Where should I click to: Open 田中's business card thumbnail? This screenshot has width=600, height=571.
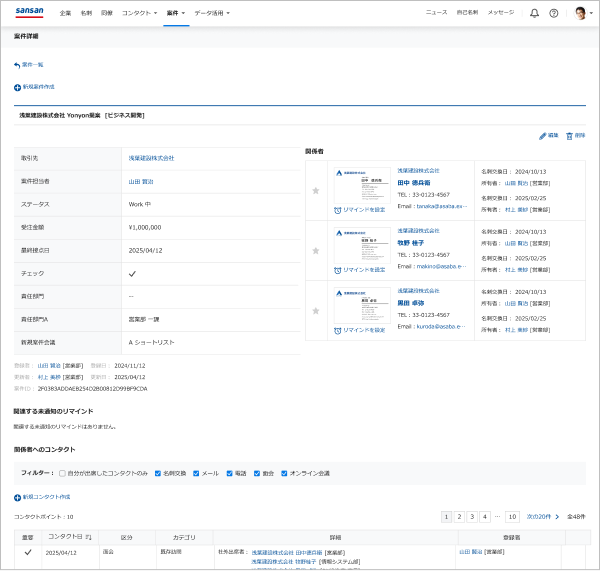coord(362,185)
